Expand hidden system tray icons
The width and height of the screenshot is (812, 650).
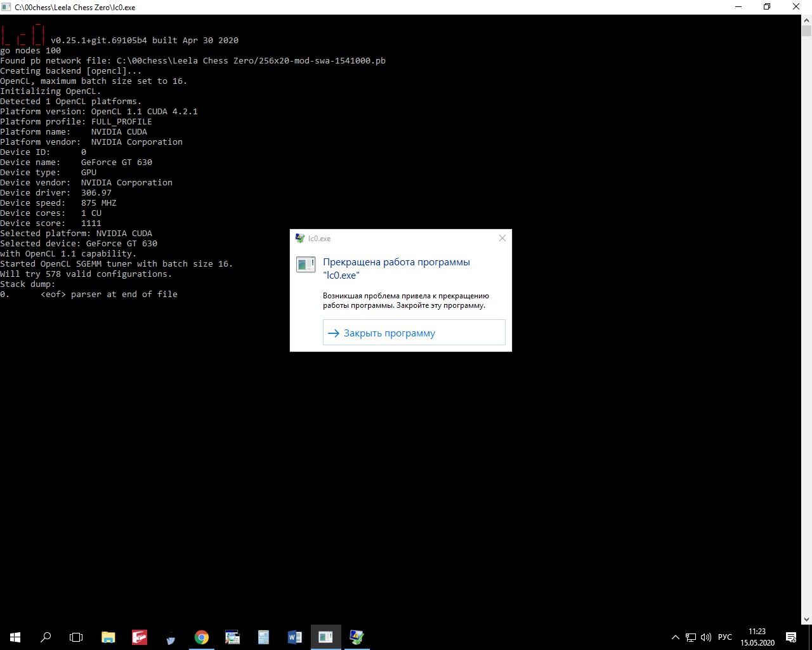coord(675,637)
